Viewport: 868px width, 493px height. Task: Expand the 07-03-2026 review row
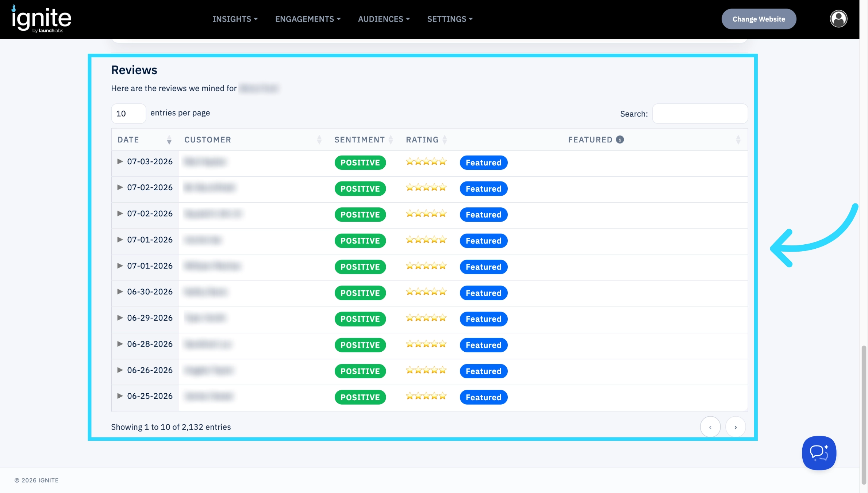pyautogui.click(x=120, y=161)
